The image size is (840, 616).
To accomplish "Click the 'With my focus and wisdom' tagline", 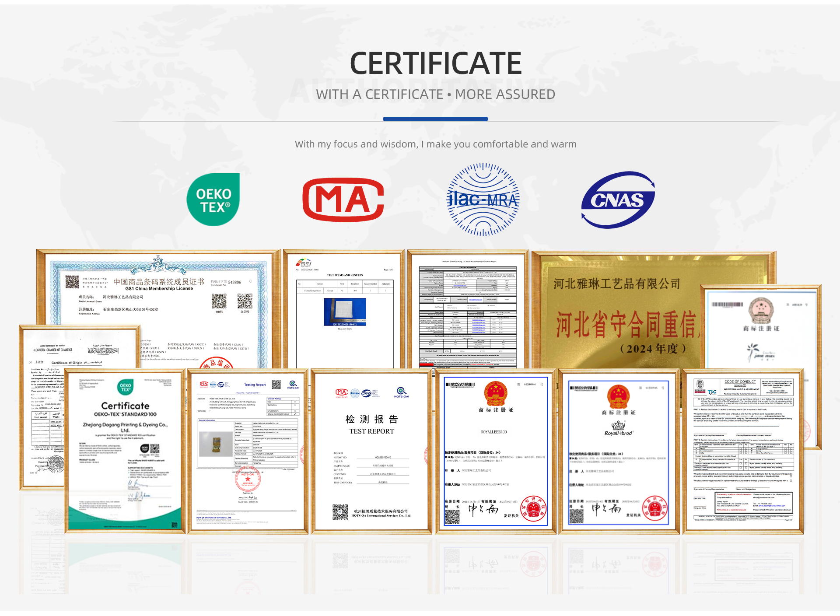I will pos(435,144).
